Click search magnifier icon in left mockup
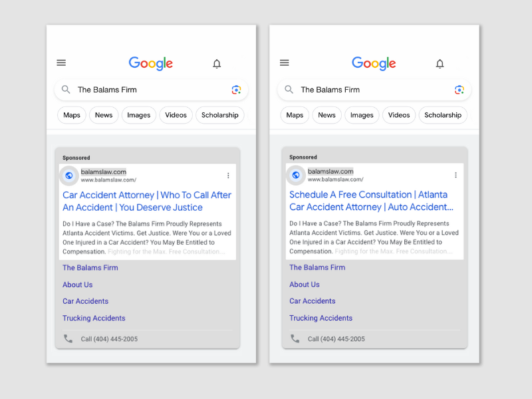This screenshot has width=532, height=399. click(66, 90)
